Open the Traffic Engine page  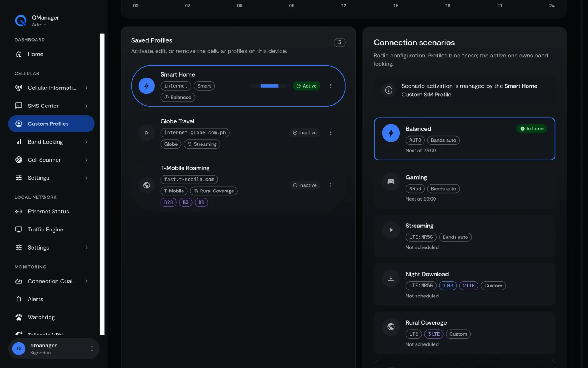pos(51,230)
